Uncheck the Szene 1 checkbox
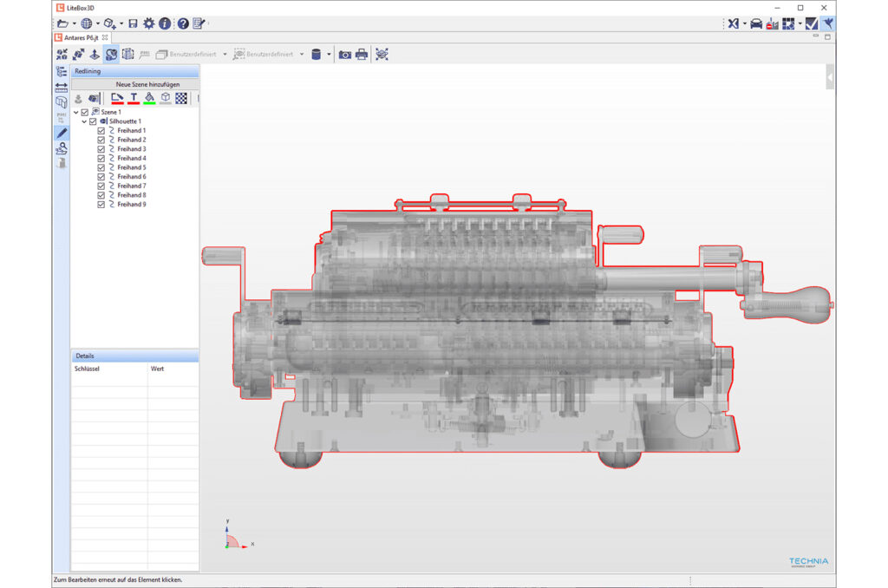The image size is (888, 588). click(x=85, y=112)
